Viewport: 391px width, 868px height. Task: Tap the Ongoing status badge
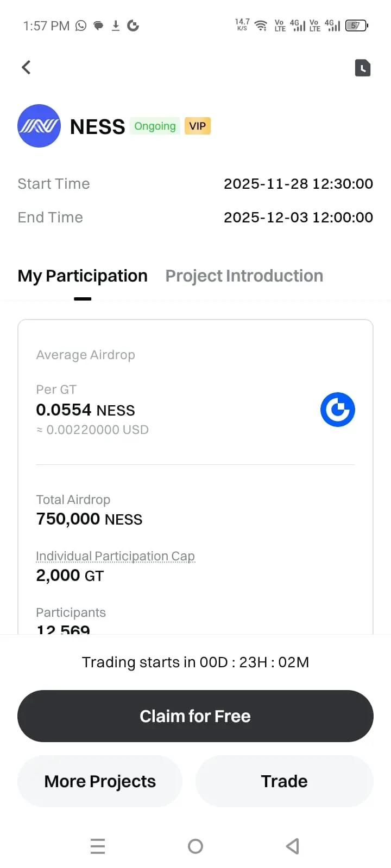click(155, 126)
